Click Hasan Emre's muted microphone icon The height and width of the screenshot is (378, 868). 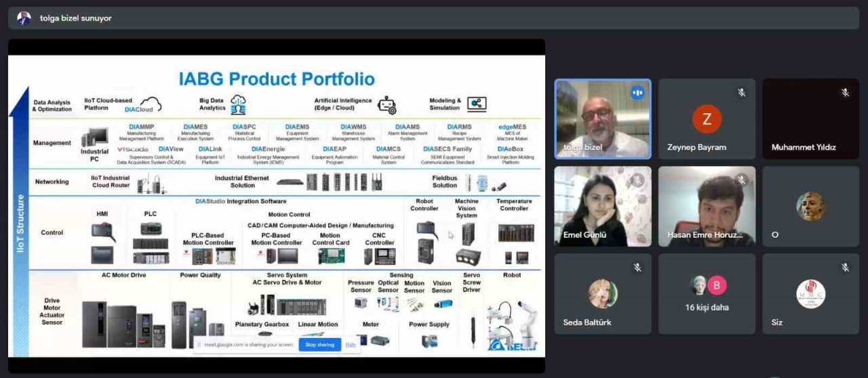coord(741,180)
